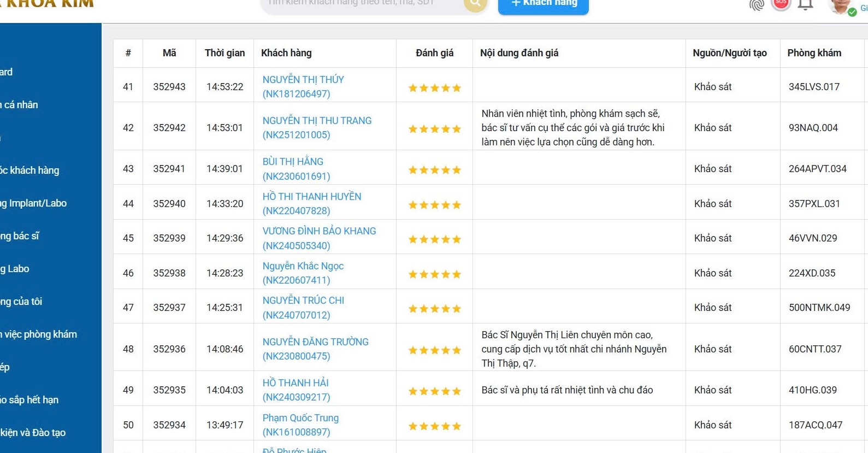Open the 'việc phòng khám' sidebar item

pos(39,334)
